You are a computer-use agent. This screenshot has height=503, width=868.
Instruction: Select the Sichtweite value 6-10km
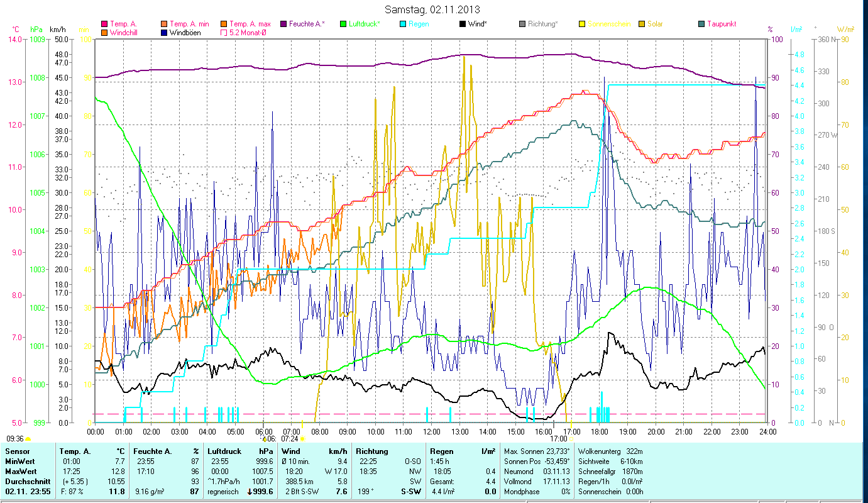click(630, 461)
